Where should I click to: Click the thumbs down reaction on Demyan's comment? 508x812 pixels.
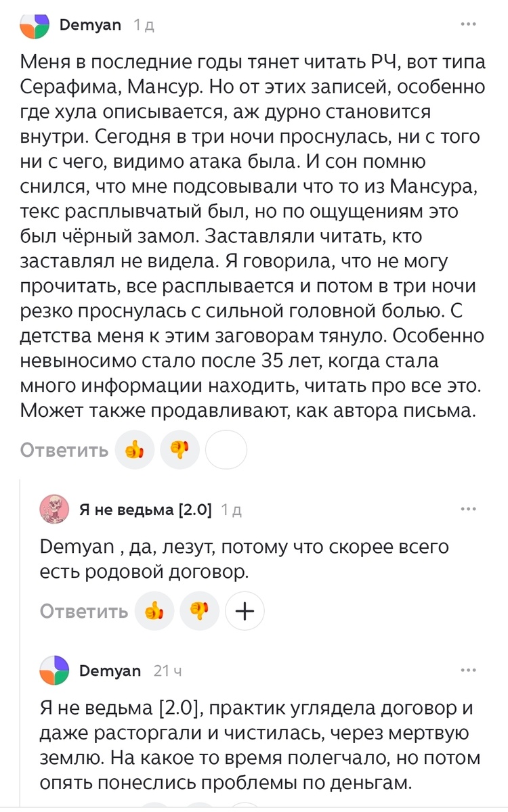pyautogui.click(x=179, y=449)
